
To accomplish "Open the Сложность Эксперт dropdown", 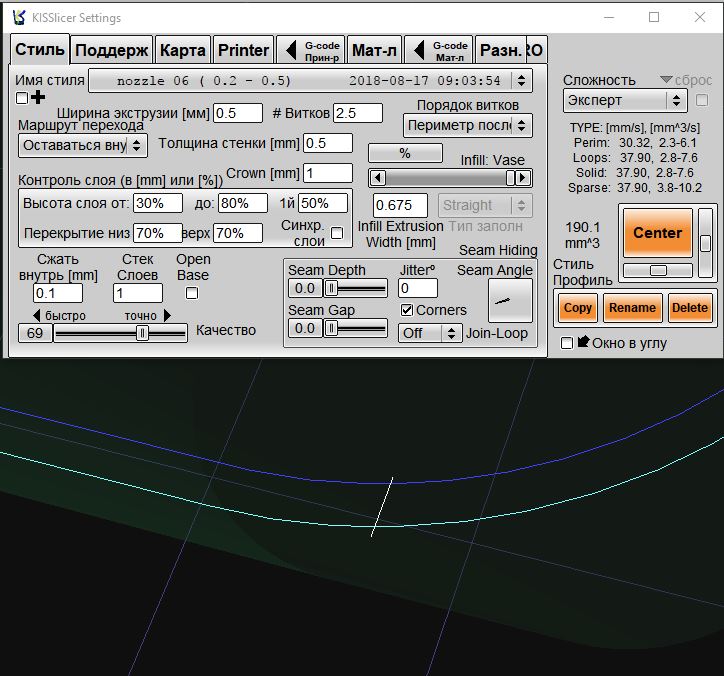I will pyautogui.click(x=624, y=100).
